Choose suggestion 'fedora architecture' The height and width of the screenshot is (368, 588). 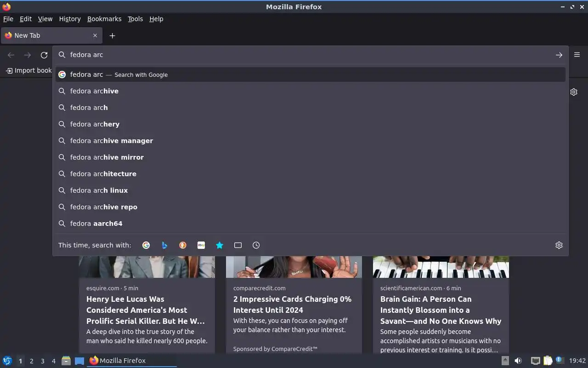pyautogui.click(x=311, y=174)
